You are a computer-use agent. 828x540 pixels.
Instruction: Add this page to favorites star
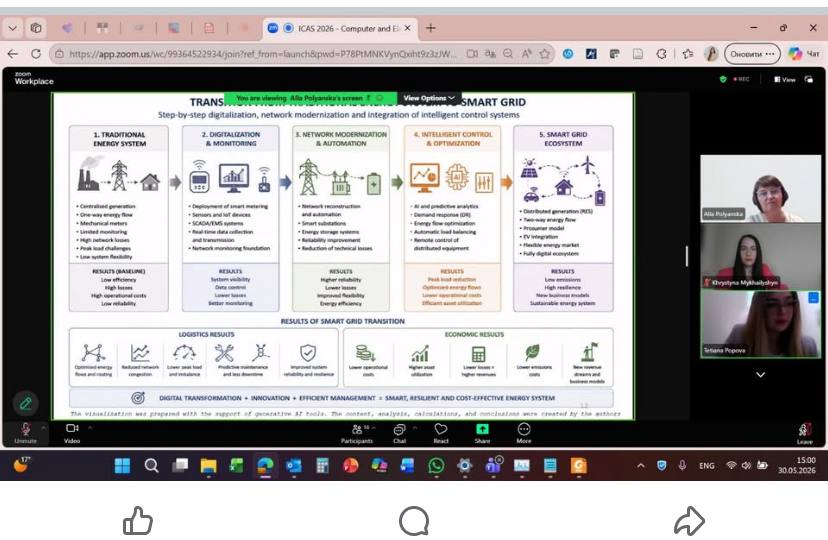point(544,54)
